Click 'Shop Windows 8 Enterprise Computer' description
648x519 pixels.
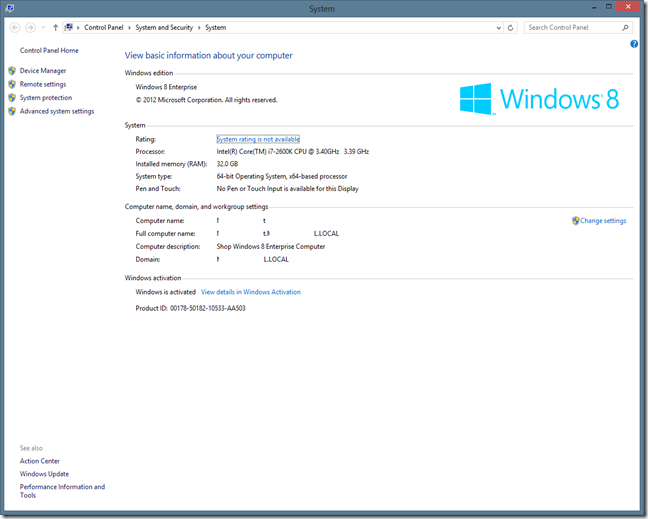click(271, 246)
